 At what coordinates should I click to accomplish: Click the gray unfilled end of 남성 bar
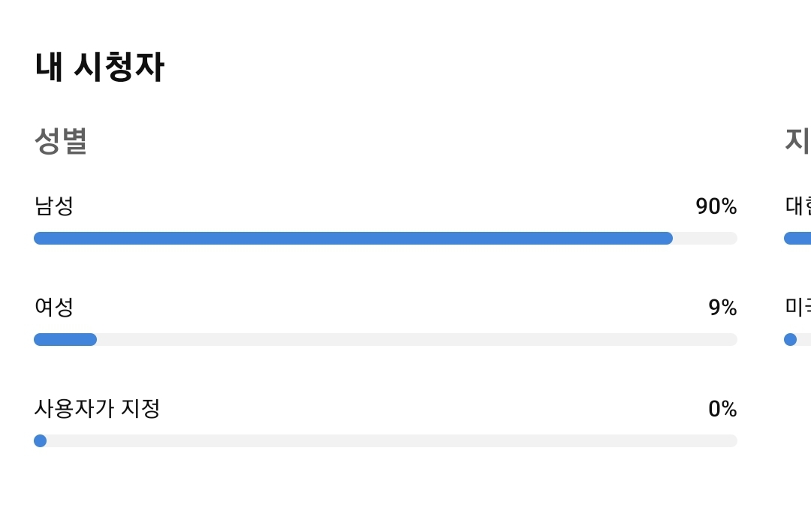(705, 238)
